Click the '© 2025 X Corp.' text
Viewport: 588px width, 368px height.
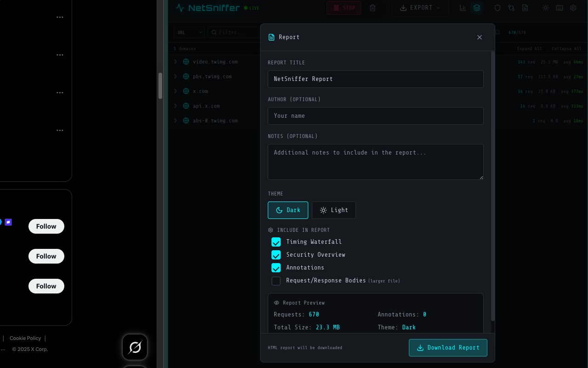click(30, 349)
